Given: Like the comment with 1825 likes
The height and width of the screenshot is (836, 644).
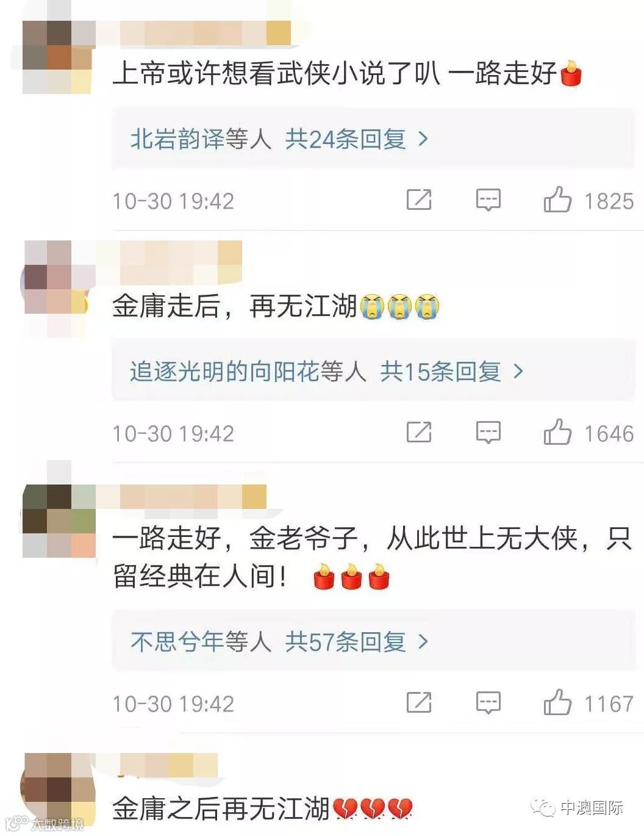Looking at the screenshot, I should pos(557,200).
